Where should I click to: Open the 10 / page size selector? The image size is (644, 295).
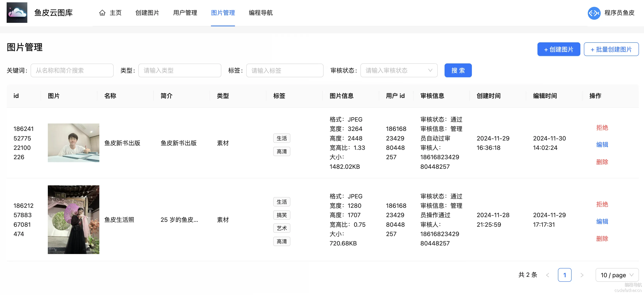point(617,275)
